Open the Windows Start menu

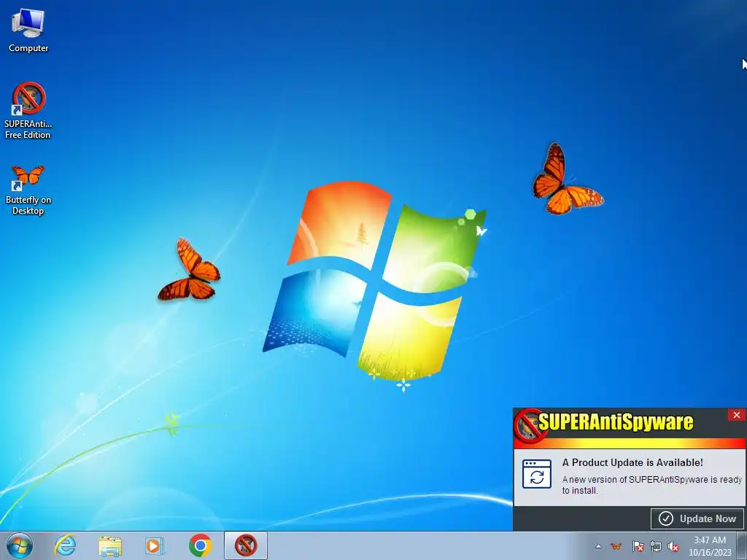click(20, 545)
